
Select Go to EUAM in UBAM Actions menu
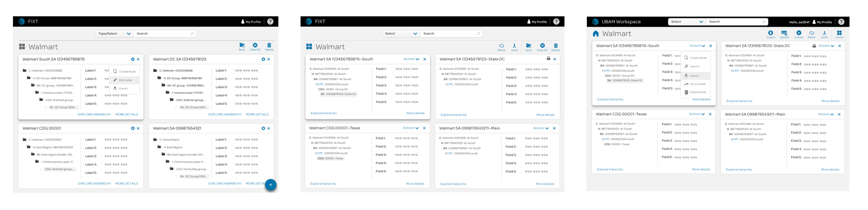(x=695, y=84)
